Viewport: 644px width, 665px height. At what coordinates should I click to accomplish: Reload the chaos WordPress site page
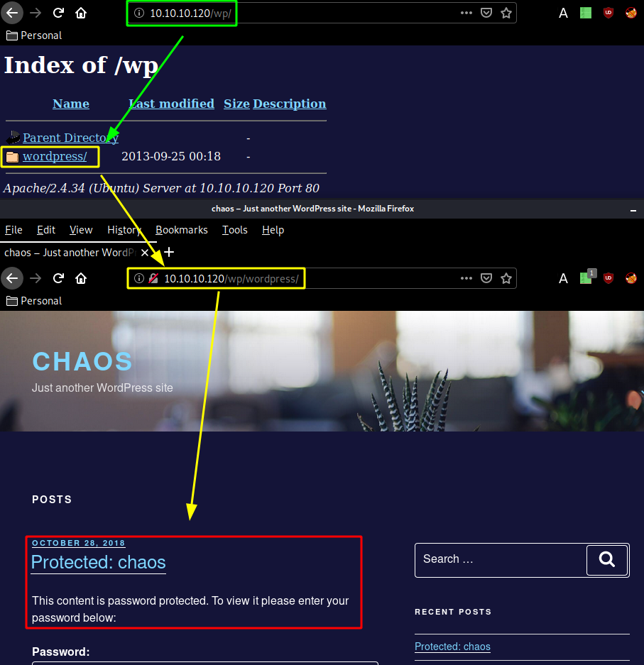coord(58,279)
